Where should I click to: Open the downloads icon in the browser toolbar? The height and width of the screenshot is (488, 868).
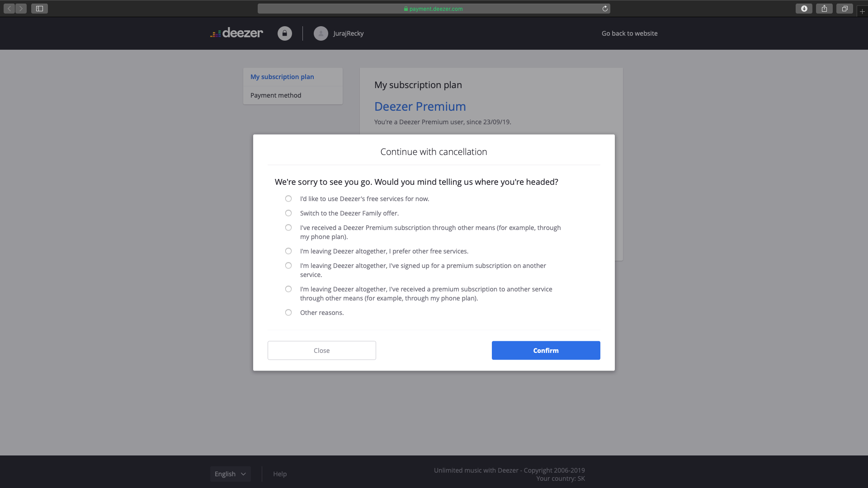point(804,9)
